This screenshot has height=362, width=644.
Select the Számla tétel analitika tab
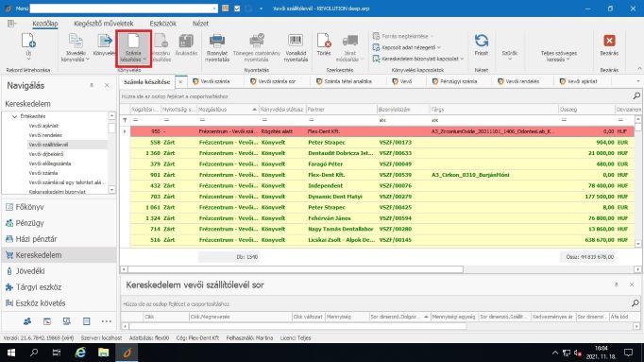(x=344, y=81)
